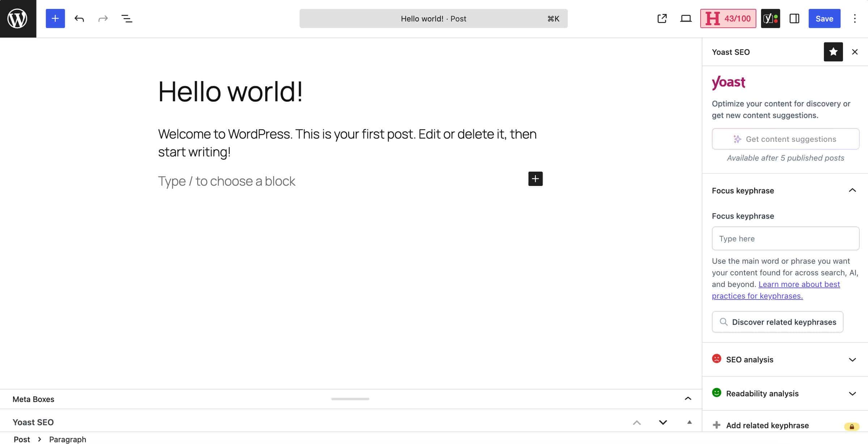
Task: Open the Options three-dots menu
Action: point(855,18)
